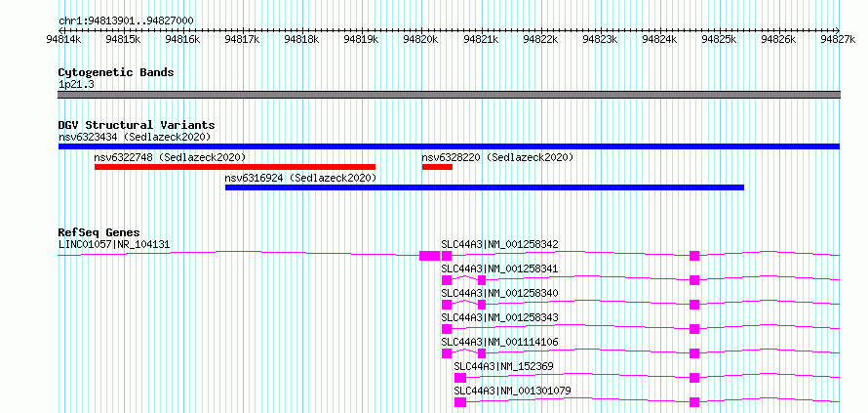Click the nsv6323434 (Sedlazeck2020) label
The width and height of the screenshot is (868, 413).
coord(135,137)
